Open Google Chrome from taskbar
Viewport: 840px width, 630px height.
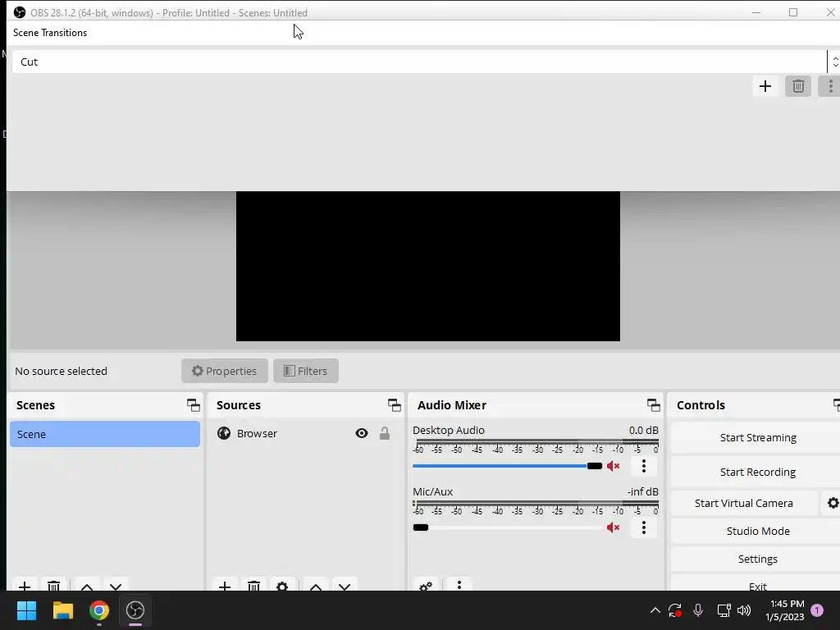click(99, 610)
